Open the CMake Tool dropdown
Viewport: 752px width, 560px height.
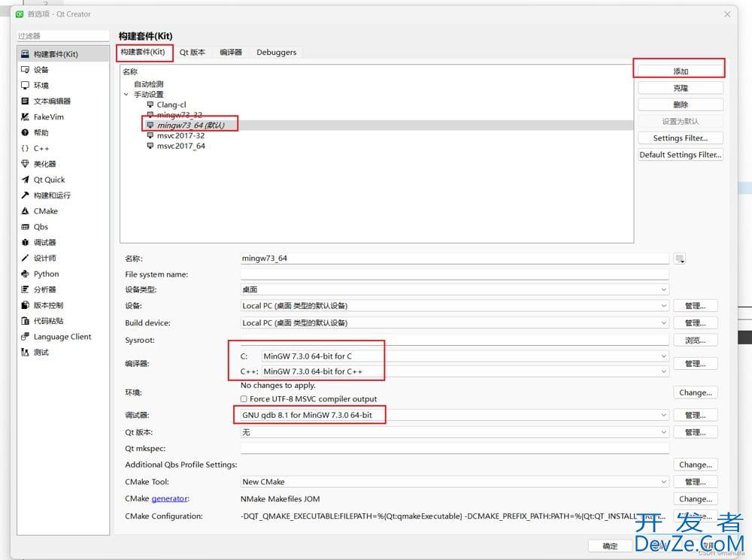coord(454,482)
